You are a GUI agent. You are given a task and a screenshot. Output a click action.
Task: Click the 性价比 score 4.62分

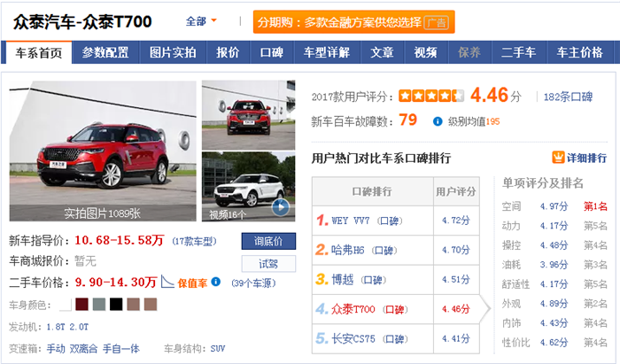pyautogui.click(x=554, y=342)
